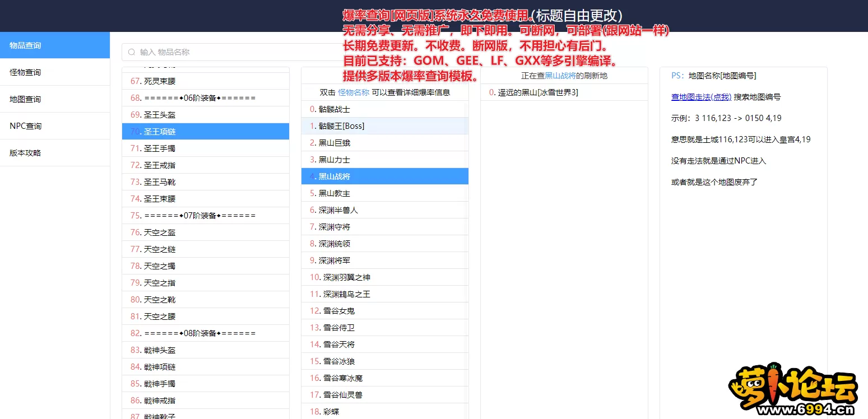Select monster 10. 深渊羽翼之神
Viewport: 868px width, 419px height.
pyautogui.click(x=385, y=277)
